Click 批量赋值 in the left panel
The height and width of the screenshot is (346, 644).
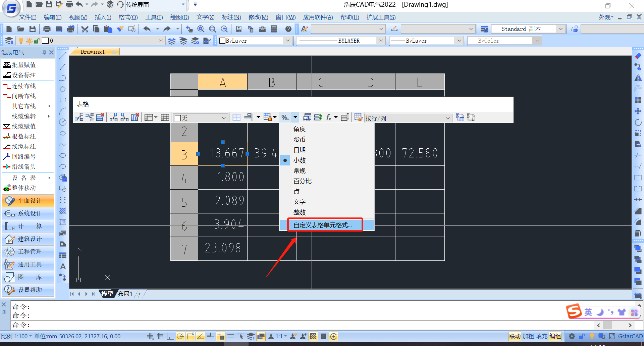(23, 65)
